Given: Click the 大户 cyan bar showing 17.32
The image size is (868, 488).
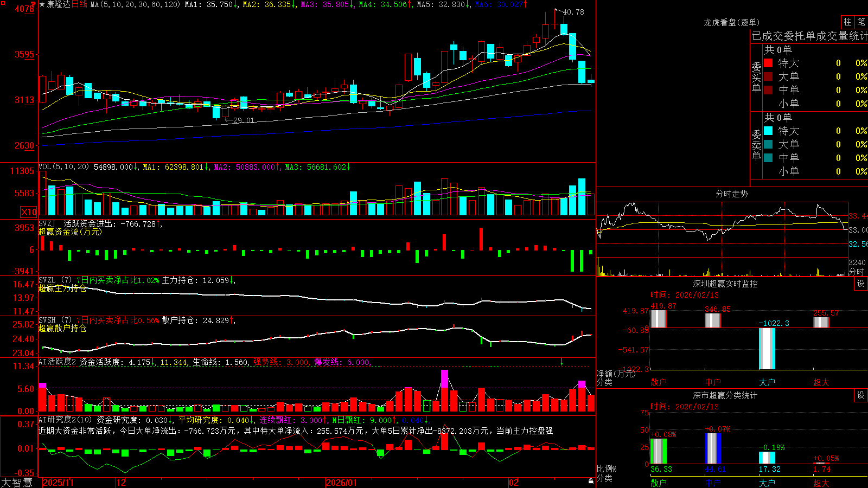Looking at the screenshot, I should tap(767, 458).
